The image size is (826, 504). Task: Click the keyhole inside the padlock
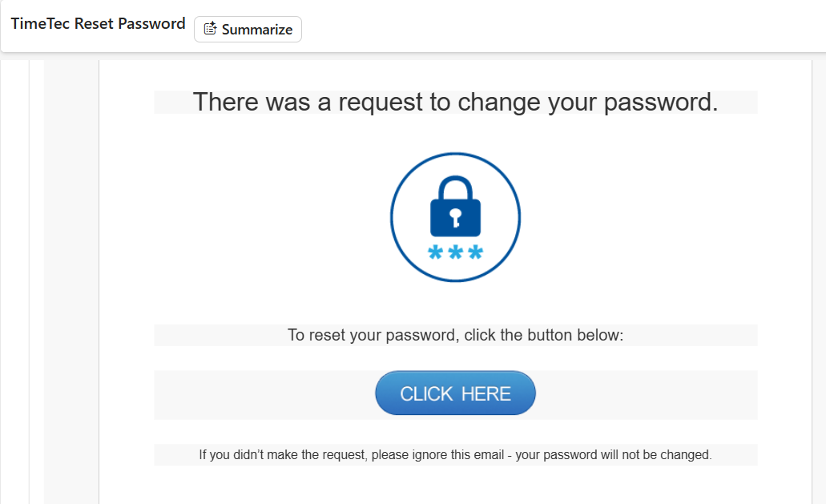(455, 216)
